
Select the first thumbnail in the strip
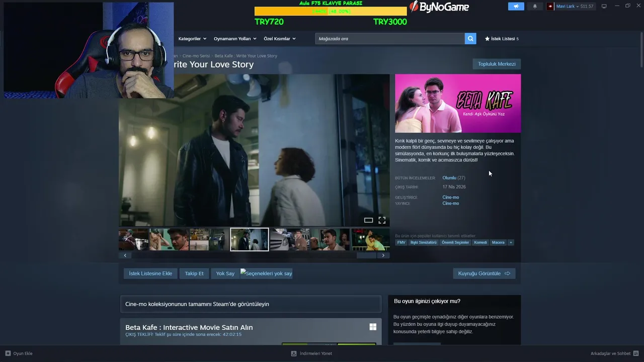click(x=133, y=239)
